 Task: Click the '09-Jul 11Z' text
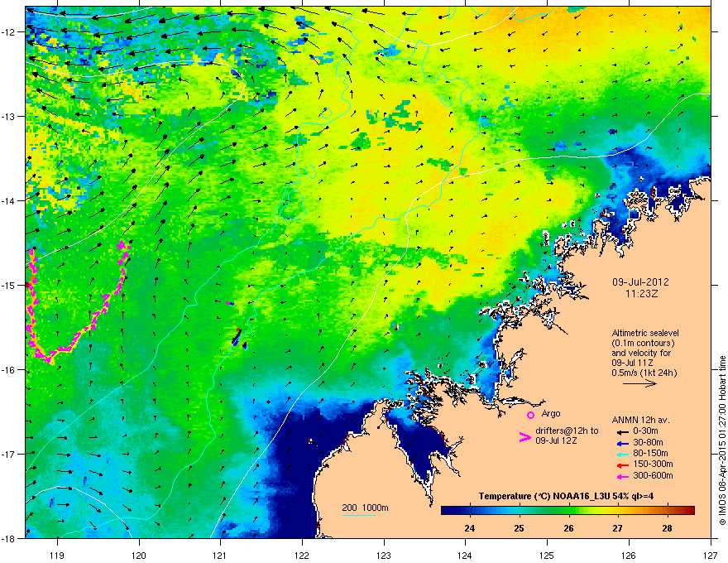click(632, 363)
